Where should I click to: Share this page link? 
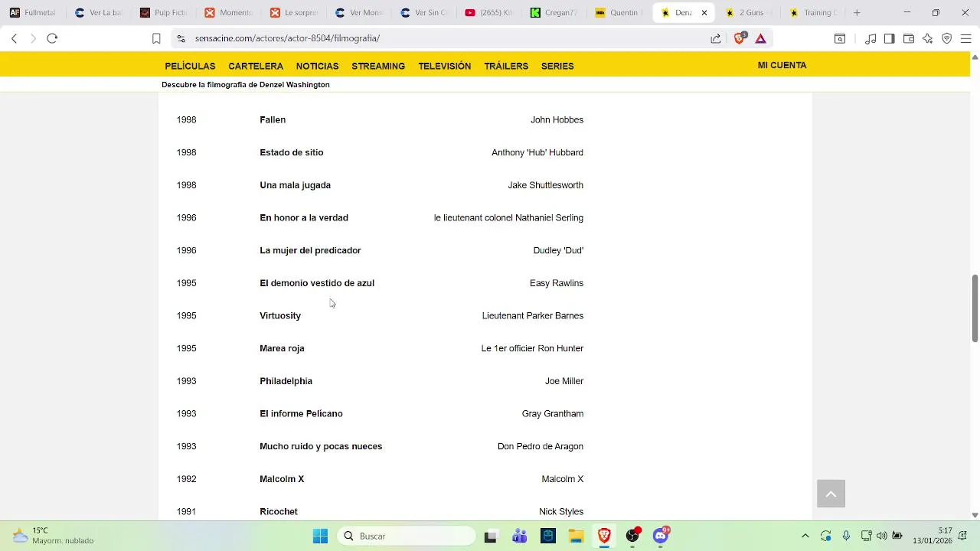pyautogui.click(x=715, y=38)
